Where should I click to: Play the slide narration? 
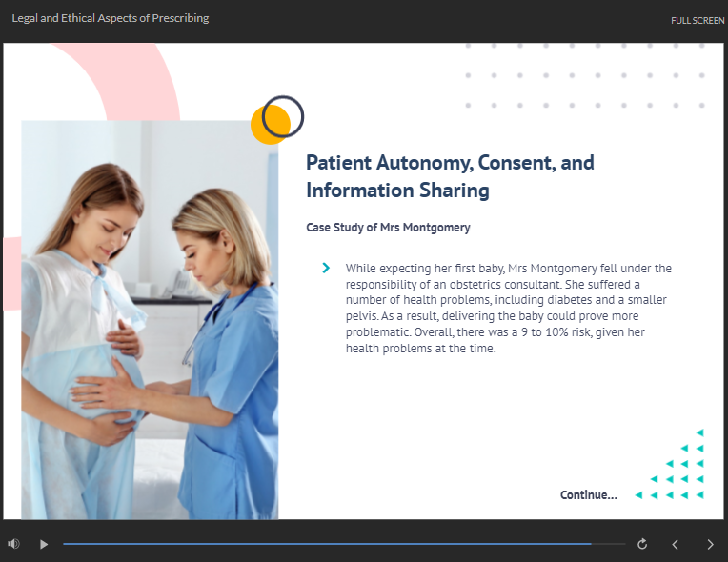(x=44, y=544)
